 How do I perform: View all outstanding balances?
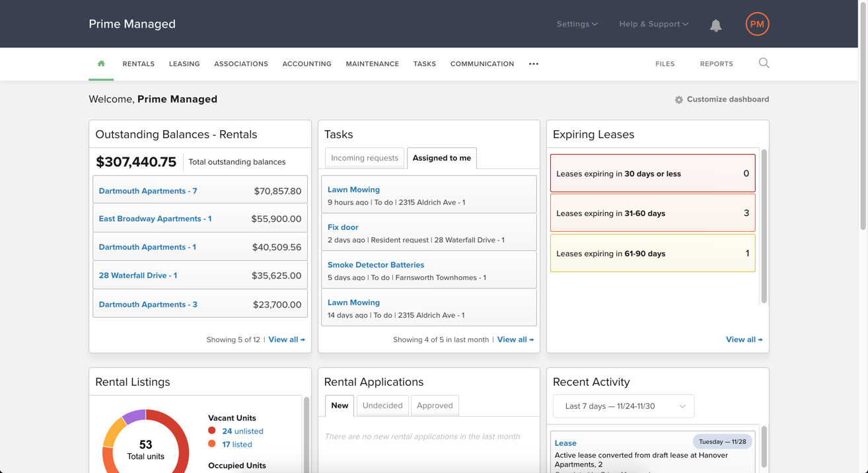[x=287, y=340]
